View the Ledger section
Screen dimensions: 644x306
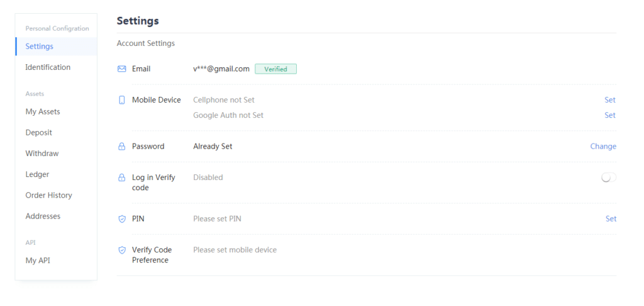37,174
